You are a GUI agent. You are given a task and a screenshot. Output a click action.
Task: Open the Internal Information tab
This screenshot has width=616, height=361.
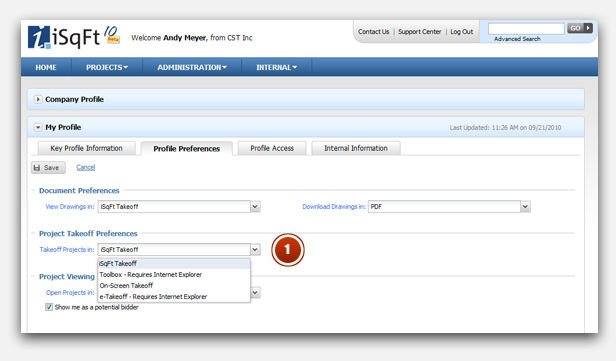[x=356, y=148]
